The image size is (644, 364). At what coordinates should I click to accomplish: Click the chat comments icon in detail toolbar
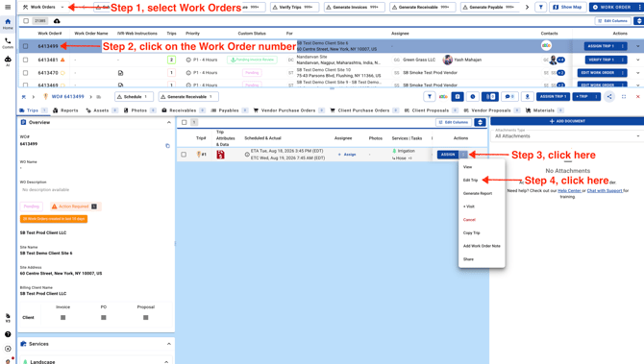tap(508, 97)
